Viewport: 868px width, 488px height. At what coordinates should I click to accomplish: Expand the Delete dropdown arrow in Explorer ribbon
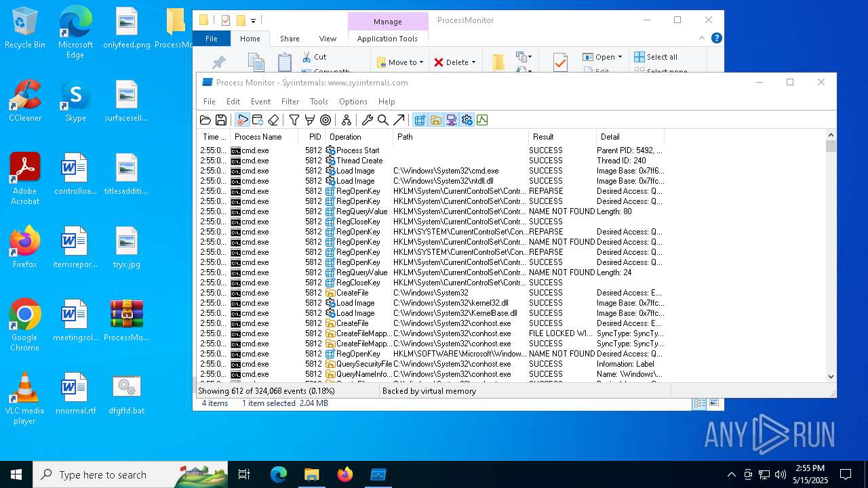(x=473, y=62)
